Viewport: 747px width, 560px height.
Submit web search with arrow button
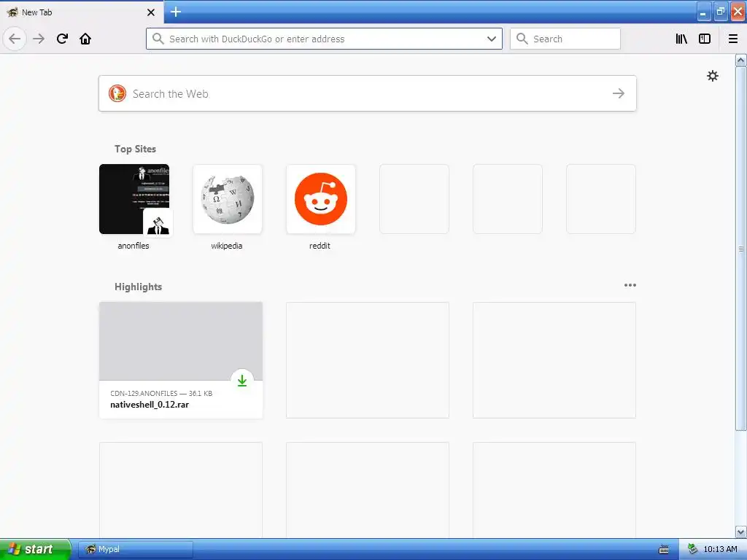coord(619,93)
